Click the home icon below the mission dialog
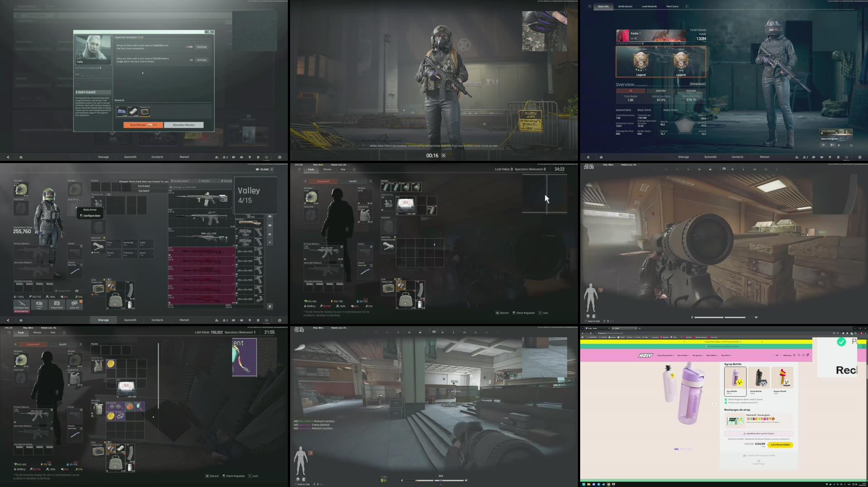Image resolution: width=868 pixels, height=487 pixels. point(21,157)
